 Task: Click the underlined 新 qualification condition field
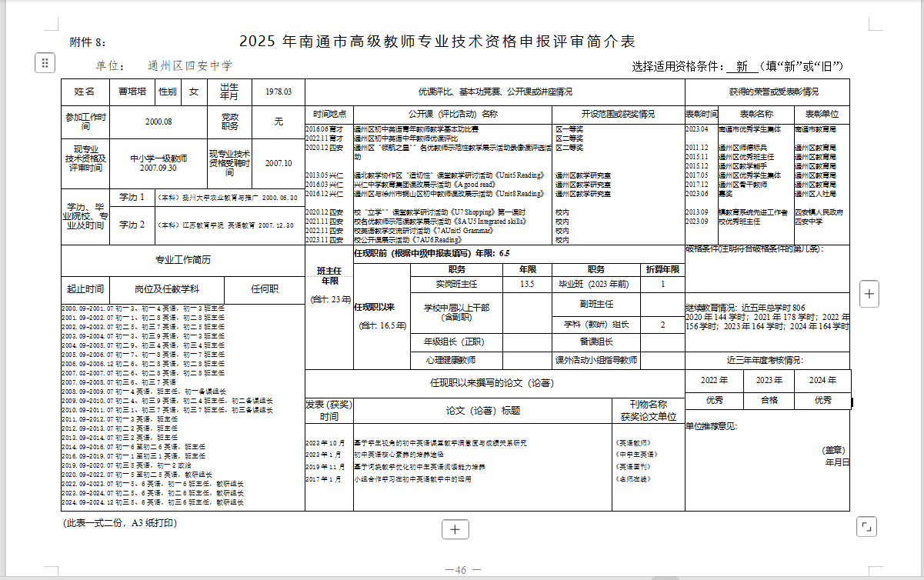point(742,67)
